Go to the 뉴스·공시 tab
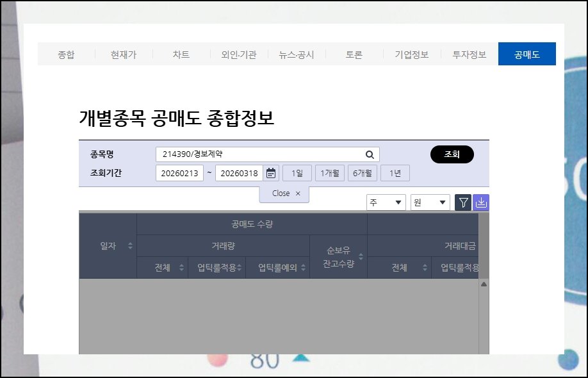The height and width of the screenshot is (378, 588). 297,54
